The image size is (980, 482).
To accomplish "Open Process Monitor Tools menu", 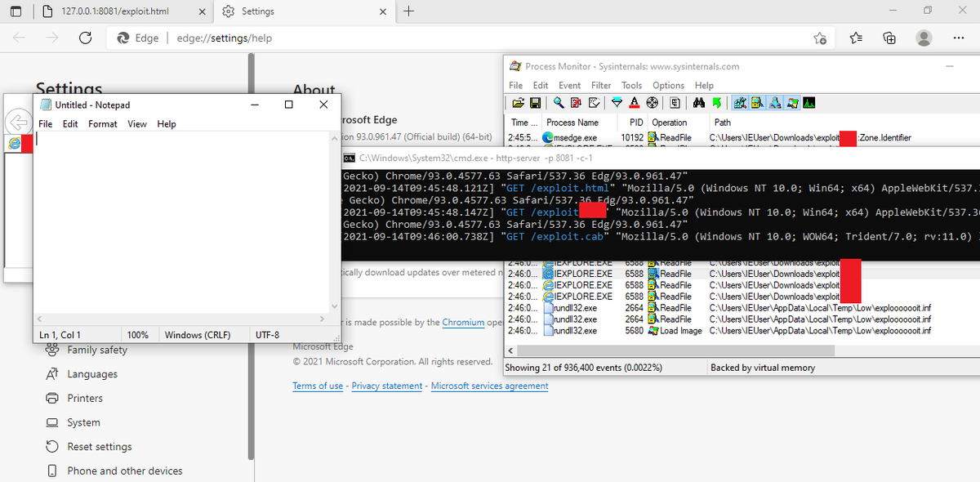I will 632,85.
